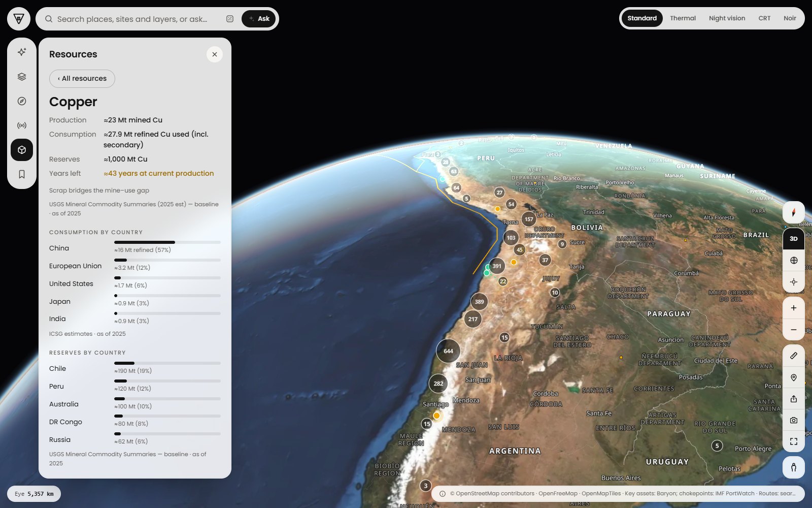
Task: Click European Union consumption bar
Action: click(x=167, y=260)
